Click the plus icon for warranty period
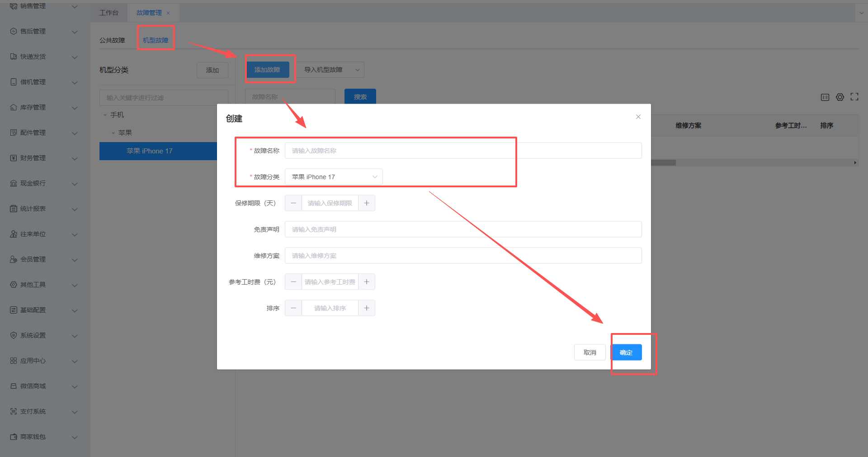This screenshot has width=868, height=457. click(x=367, y=203)
